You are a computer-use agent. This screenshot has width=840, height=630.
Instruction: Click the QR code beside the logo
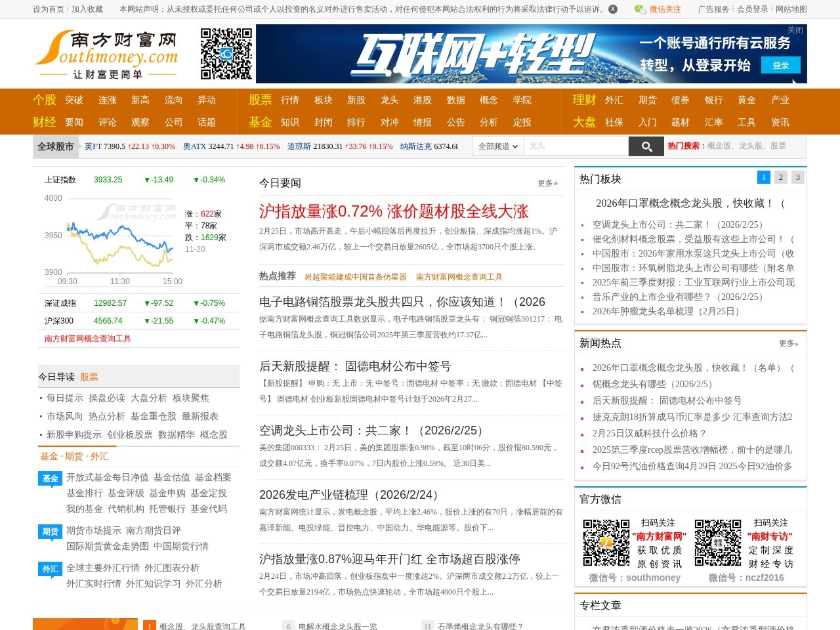coord(226,54)
